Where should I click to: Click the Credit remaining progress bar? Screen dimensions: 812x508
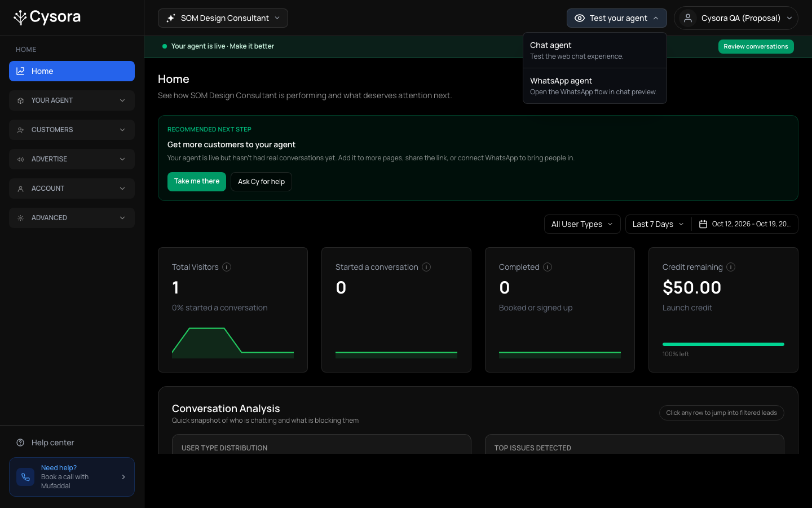[x=723, y=344]
